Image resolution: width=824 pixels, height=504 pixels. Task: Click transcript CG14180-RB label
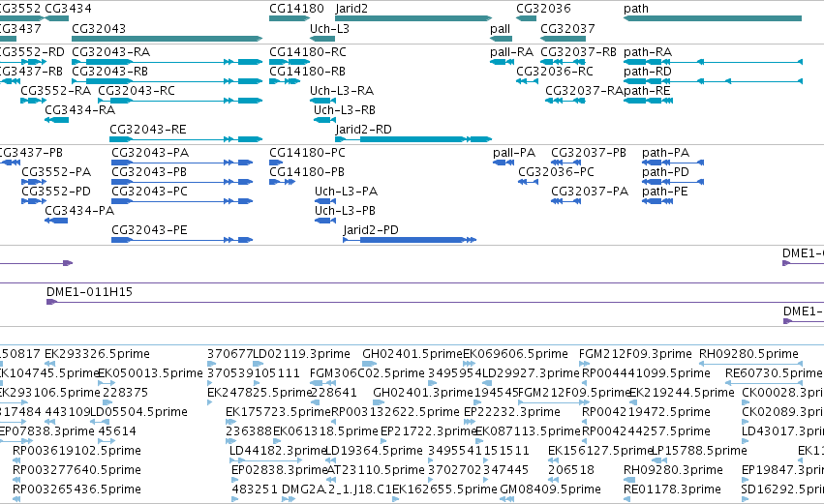(x=307, y=72)
